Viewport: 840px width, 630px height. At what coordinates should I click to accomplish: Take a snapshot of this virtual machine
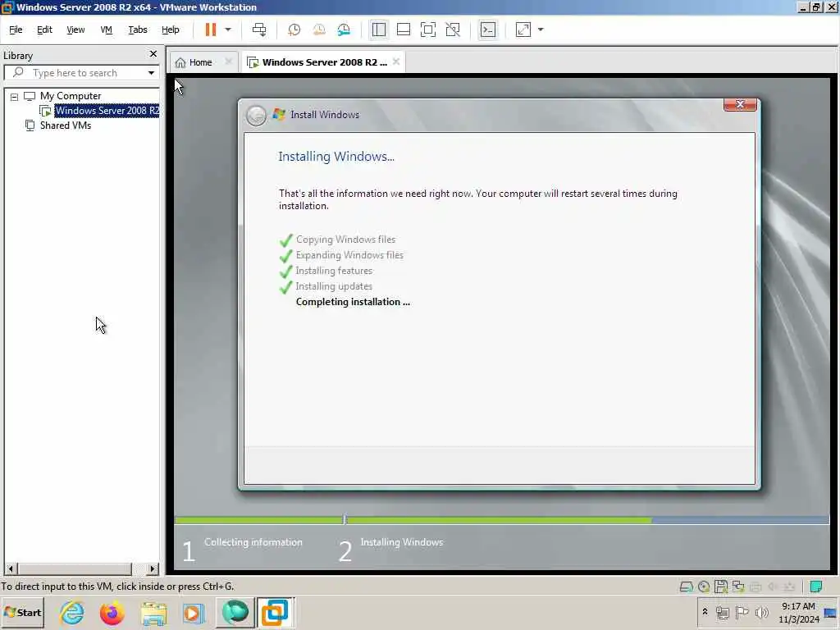click(294, 30)
